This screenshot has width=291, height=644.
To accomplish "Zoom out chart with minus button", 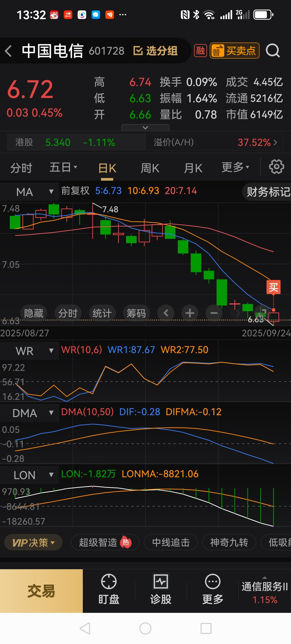I will coord(214,313).
